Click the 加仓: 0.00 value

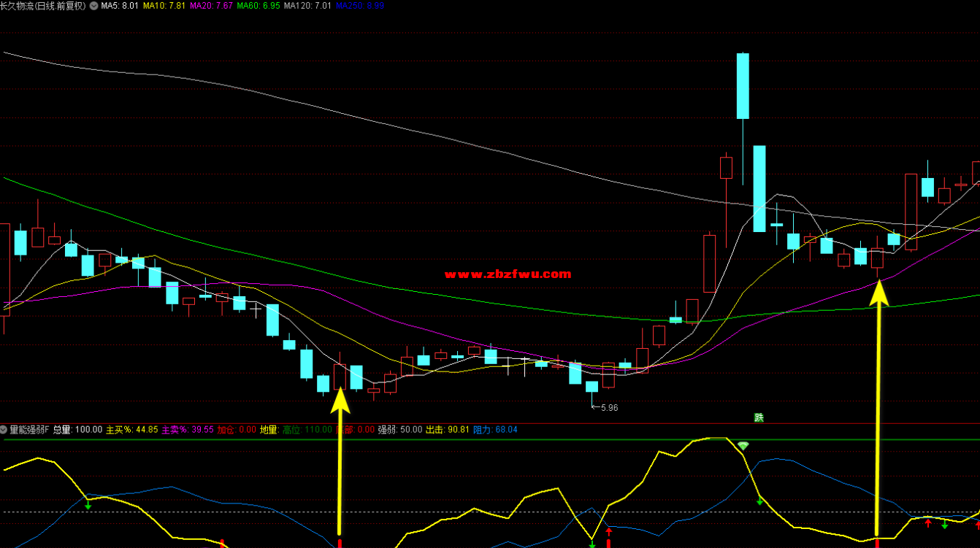pyautogui.click(x=237, y=430)
